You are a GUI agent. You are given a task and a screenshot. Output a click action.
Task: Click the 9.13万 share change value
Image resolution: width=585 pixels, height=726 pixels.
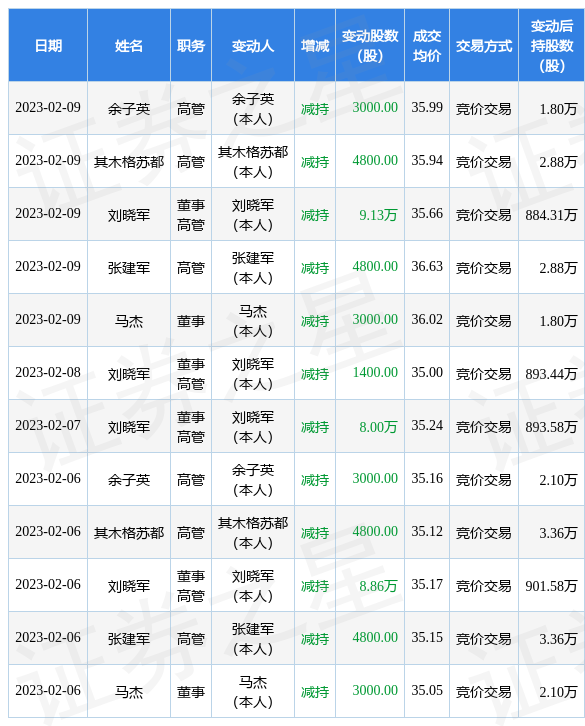click(x=378, y=215)
